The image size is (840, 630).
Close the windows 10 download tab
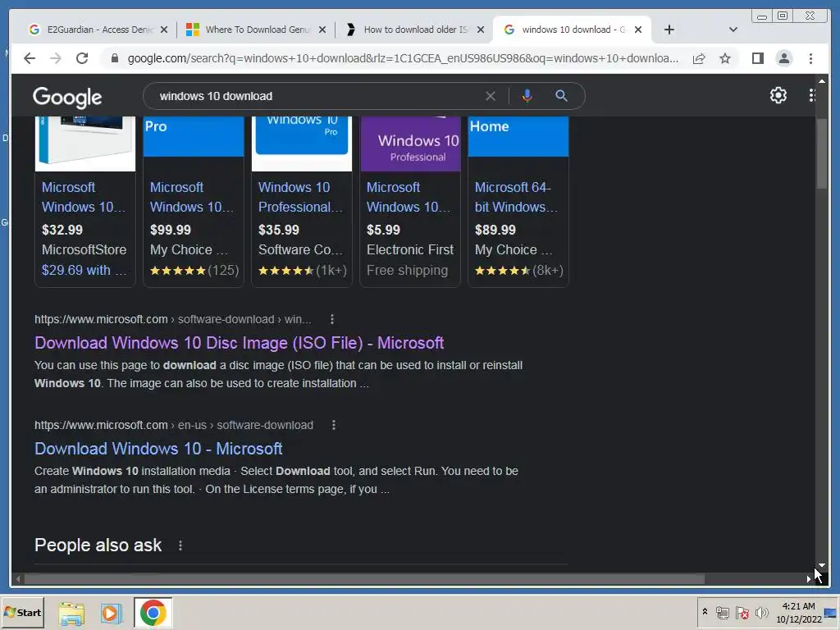click(x=638, y=30)
